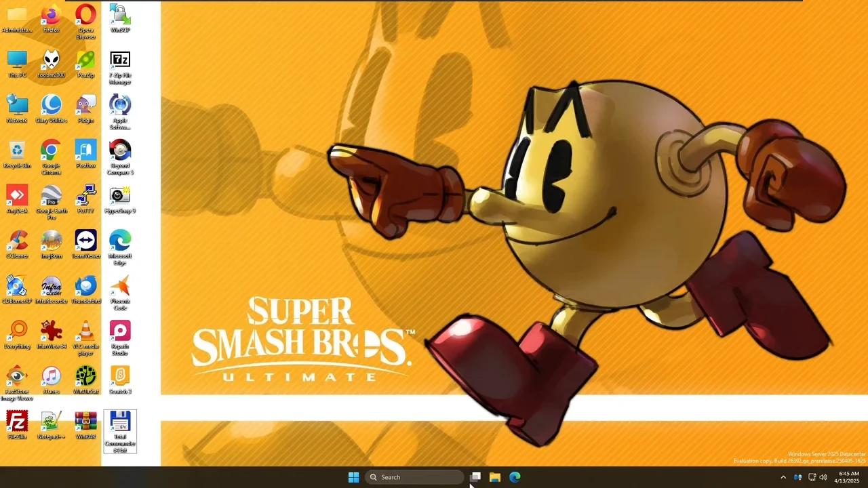This screenshot has width=868, height=488.
Task: Click the Google Chrome shortcut
Action: [51, 152]
